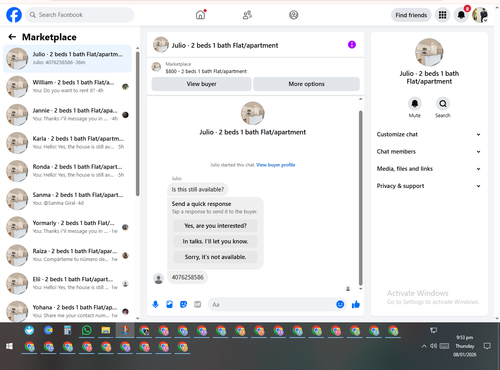Expand Media, files and links section
The image size is (500, 370).
point(429,169)
